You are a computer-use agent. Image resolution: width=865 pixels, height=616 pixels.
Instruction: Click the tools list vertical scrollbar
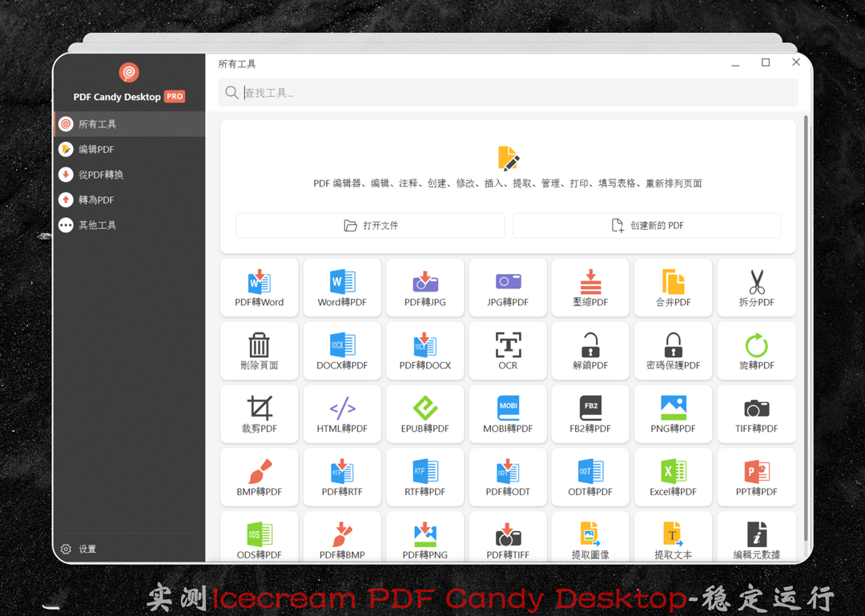pyautogui.click(x=806, y=328)
